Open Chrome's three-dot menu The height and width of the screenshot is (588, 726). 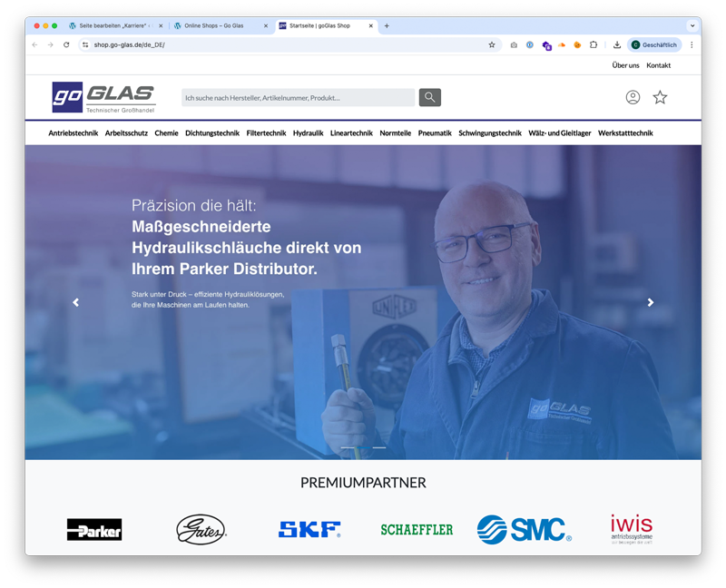(x=692, y=44)
